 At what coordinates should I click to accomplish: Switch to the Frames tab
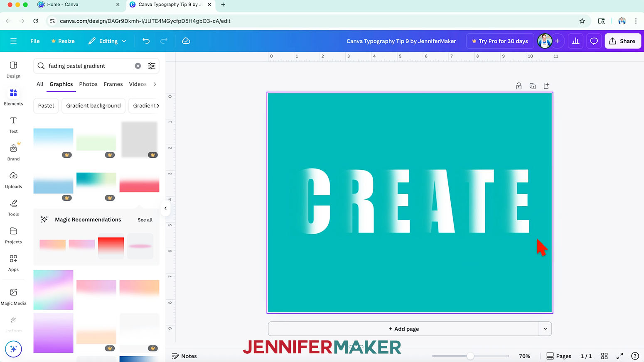click(x=113, y=84)
